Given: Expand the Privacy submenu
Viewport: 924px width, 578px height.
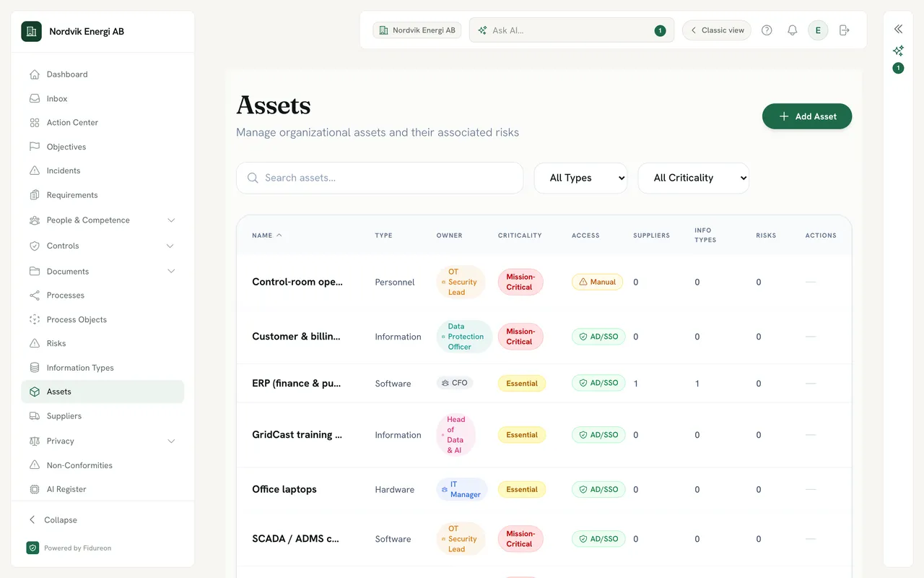Looking at the screenshot, I should (171, 441).
